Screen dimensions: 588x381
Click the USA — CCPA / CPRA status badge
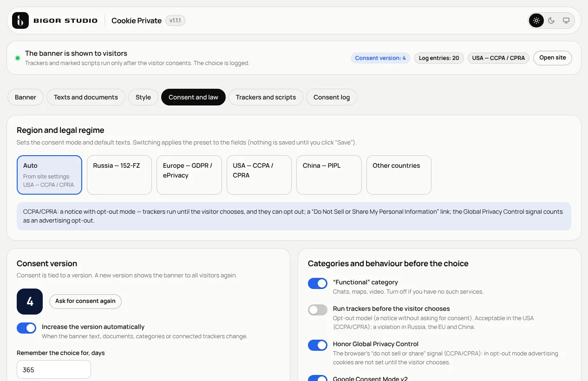498,58
